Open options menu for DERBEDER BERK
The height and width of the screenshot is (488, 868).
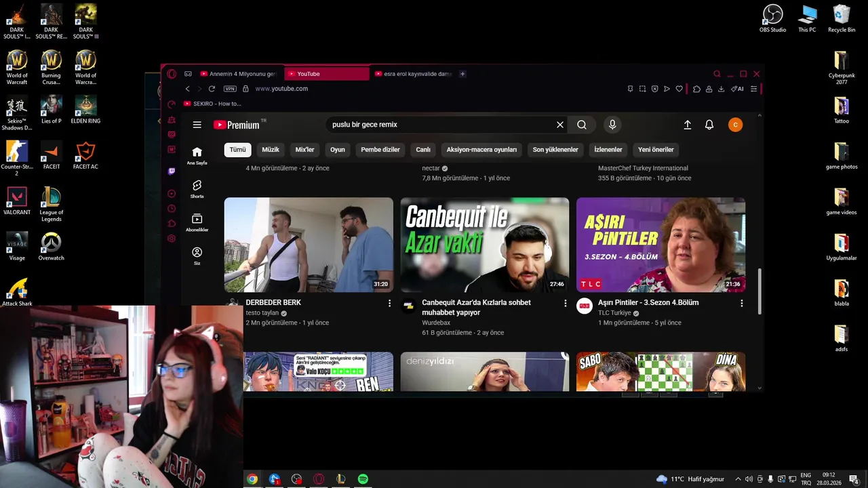[389, 303]
